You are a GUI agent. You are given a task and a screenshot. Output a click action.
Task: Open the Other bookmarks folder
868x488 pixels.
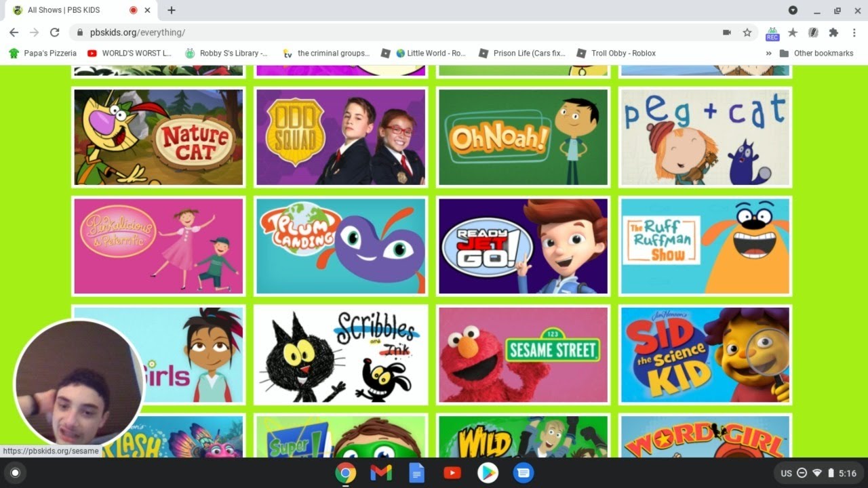pyautogui.click(x=816, y=53)
